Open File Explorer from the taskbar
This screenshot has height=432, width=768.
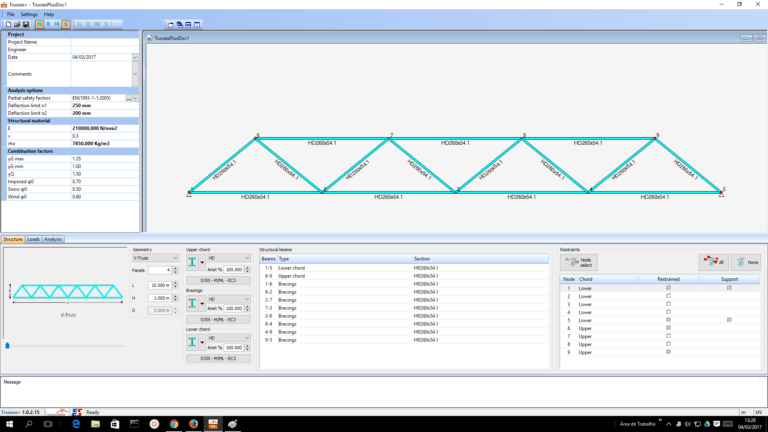[96, 424]
